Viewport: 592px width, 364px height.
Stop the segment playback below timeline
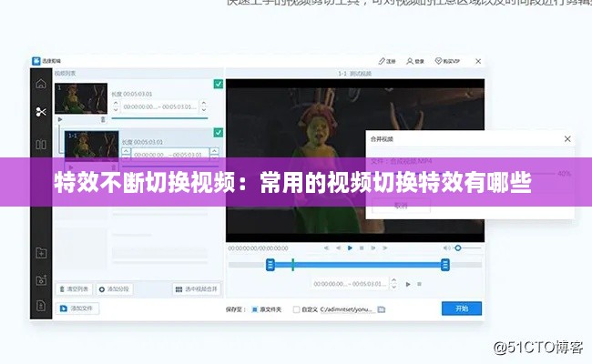point(419,284)
